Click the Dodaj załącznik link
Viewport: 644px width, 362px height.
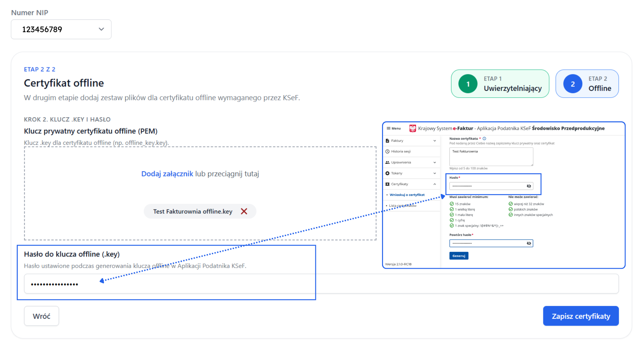[x=167, y=174]
